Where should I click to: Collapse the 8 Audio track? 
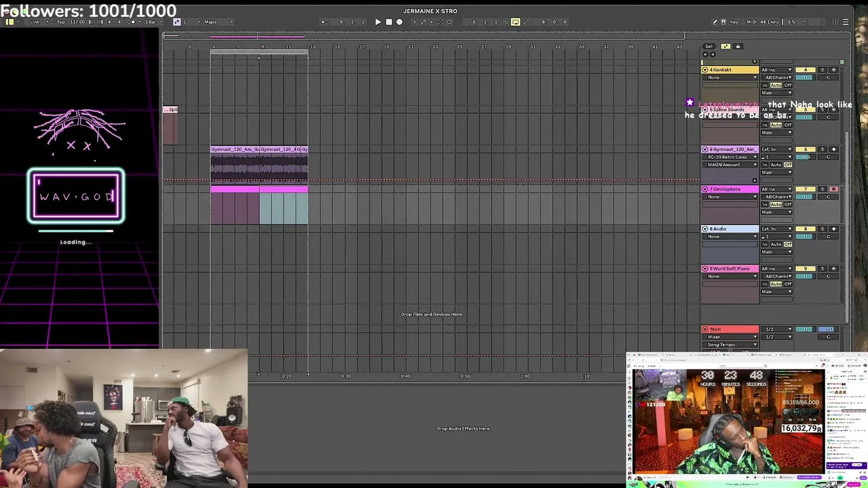pos(705,229)
